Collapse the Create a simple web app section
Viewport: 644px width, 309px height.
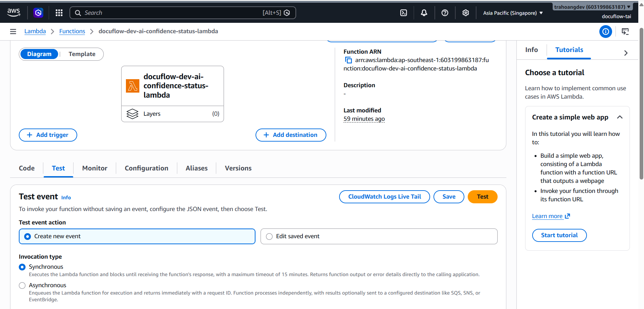pyautogui.click(x=620, y=117)
